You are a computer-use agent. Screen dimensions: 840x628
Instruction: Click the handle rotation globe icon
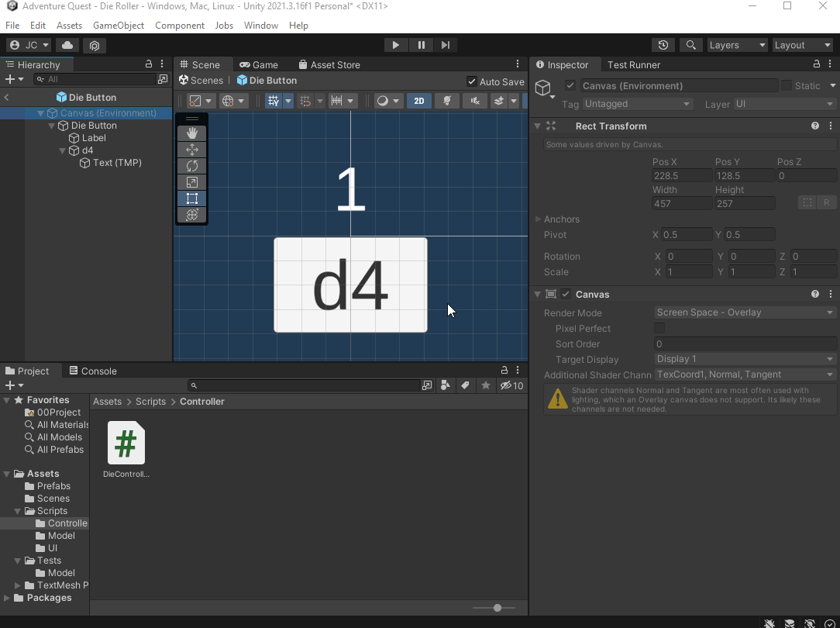point(228,101)
